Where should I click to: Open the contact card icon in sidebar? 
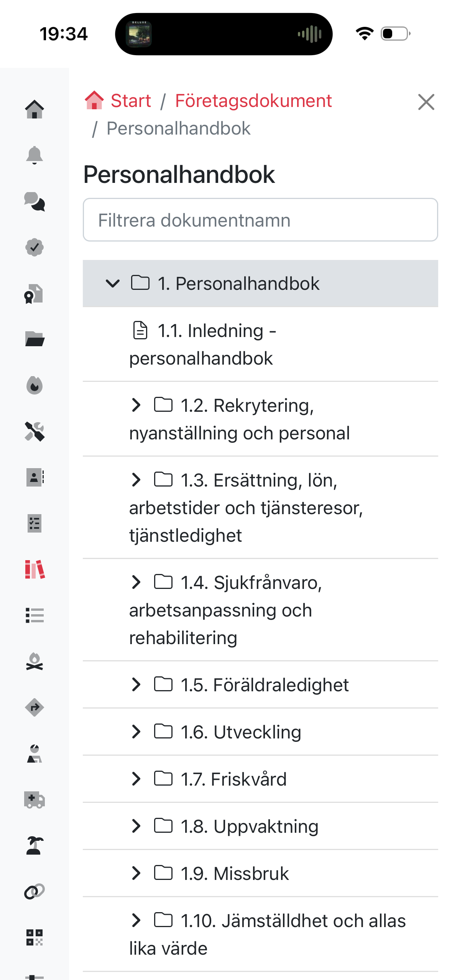pyautogui.click(x=35, y=477)
